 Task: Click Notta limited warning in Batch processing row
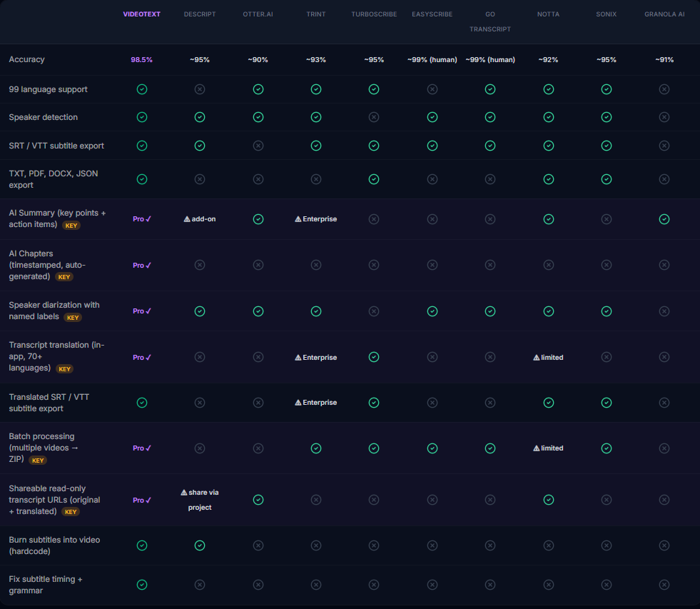coord(548,448)
